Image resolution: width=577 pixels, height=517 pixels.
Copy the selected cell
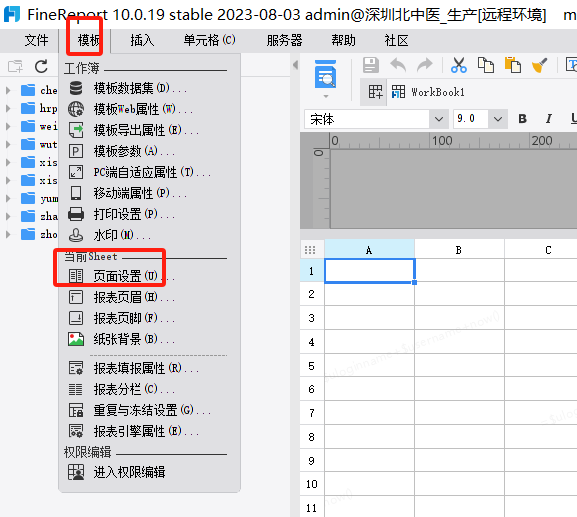click(x=486, y=65)
